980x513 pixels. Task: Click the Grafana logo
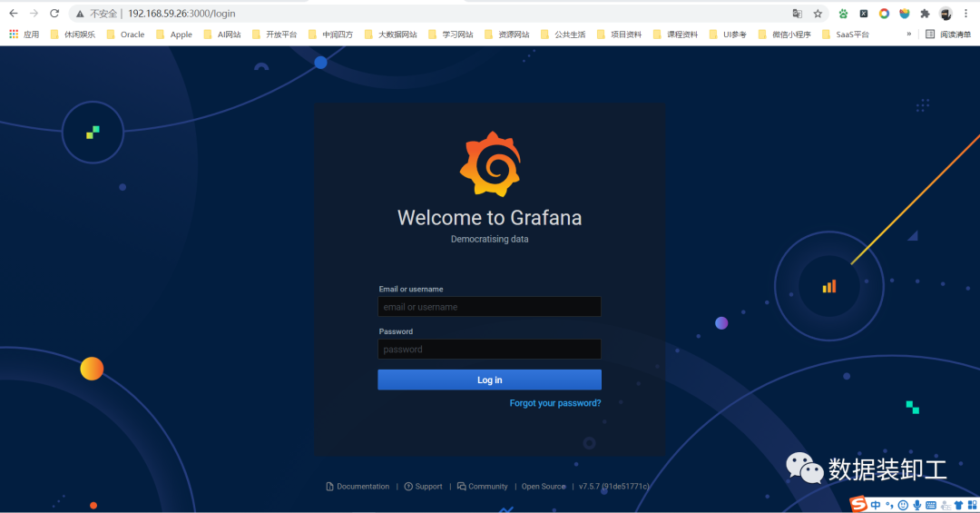(490, 164)
